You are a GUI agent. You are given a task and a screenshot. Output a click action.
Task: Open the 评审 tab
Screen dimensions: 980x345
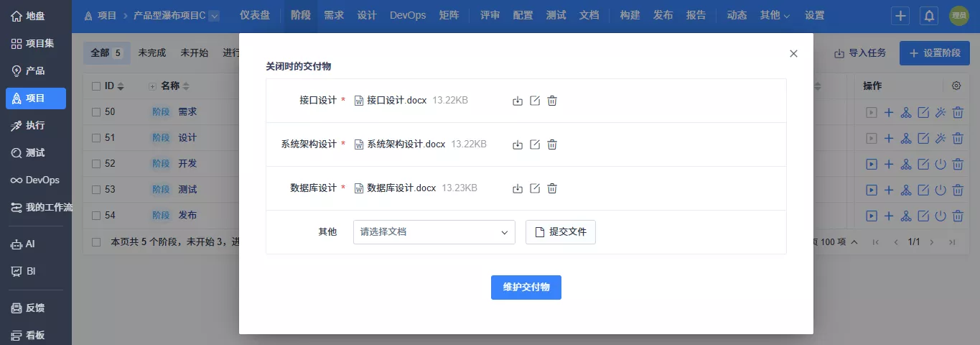(x=490, y=16)
